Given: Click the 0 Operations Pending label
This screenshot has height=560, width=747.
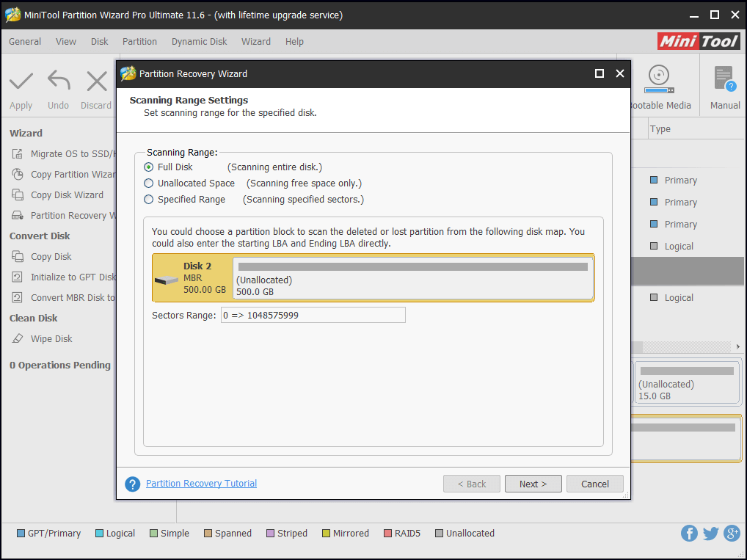Looking at the screenshot, I should click(60, 365).
